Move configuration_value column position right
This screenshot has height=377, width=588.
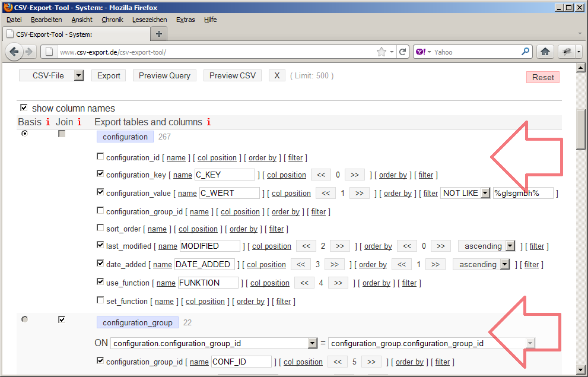(x=359, y=193)
